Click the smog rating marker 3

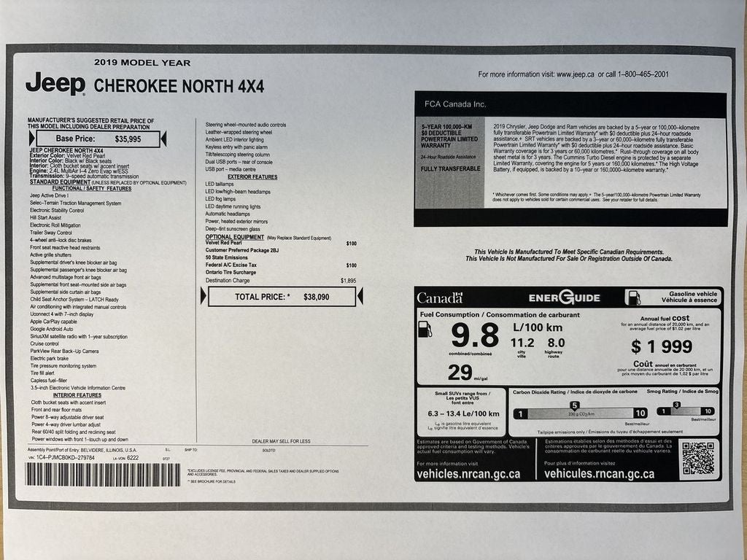676,405
